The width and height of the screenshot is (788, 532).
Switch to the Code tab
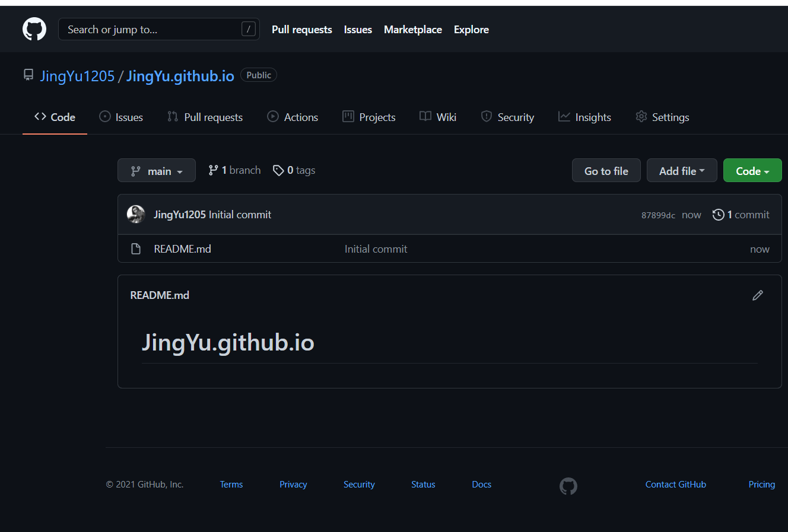tap(55, 117)
